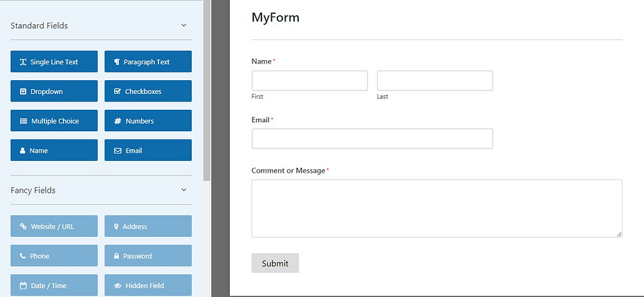Add a Single Line Text field

click(54, 61)
